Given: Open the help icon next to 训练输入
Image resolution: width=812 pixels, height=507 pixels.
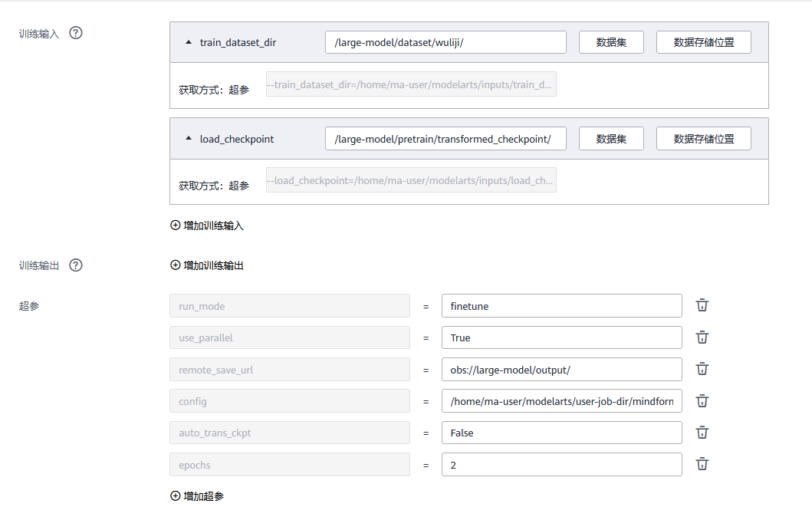Looking at the screenshot, I should (x=76, y=33).
